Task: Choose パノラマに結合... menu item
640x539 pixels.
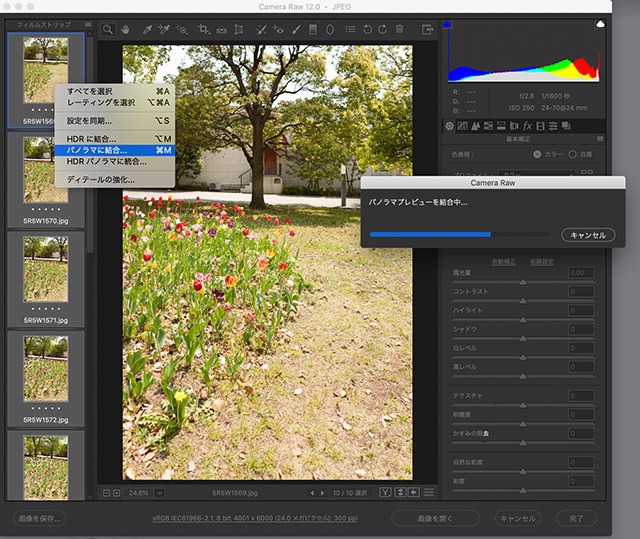Action: click(115, 150)
